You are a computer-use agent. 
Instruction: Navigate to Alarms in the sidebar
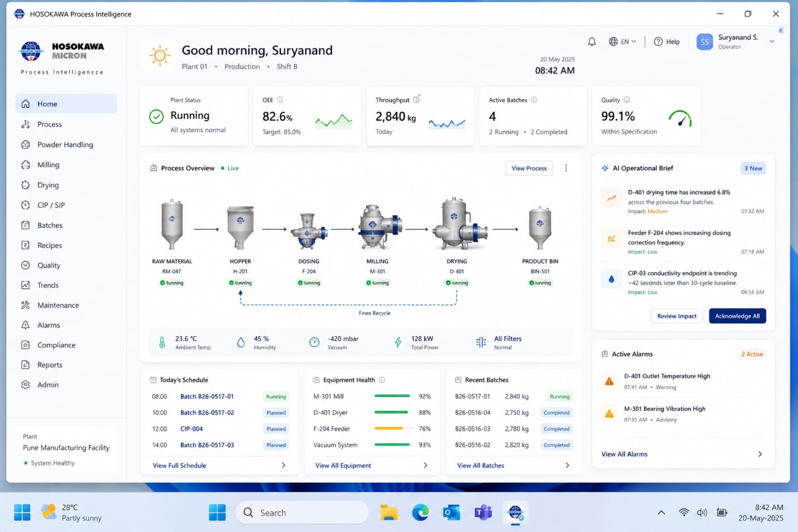66,325
